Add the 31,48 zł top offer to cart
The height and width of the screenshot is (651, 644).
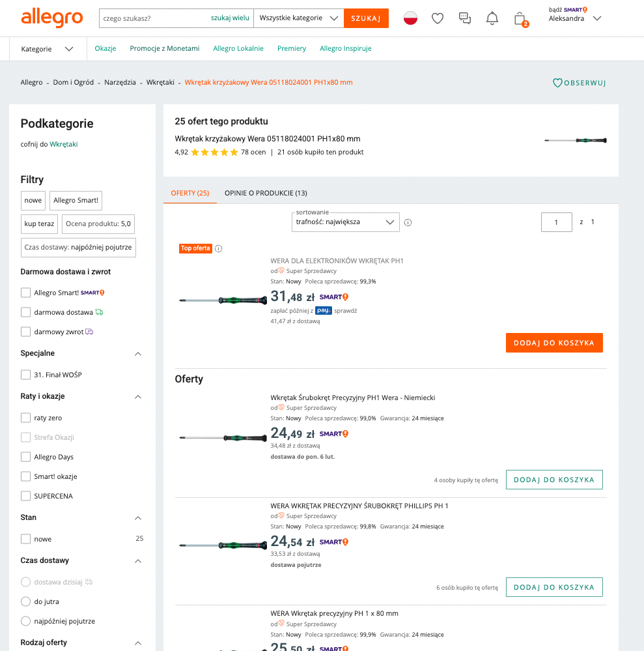[554, 343]
